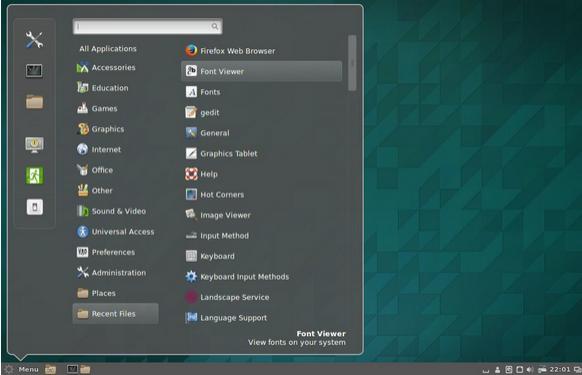Click the Firefox Web Browser label
This screenshot has height=375, width=582.
point(238,51)
